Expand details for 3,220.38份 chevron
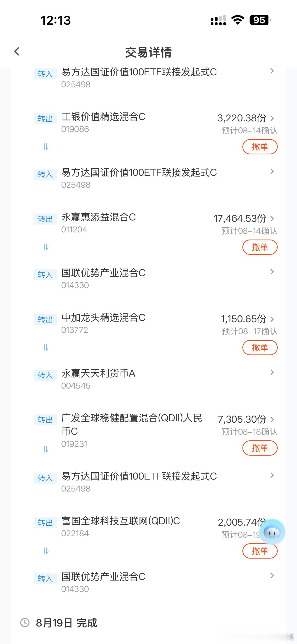The image size is (297, 644). click(272, 118)
